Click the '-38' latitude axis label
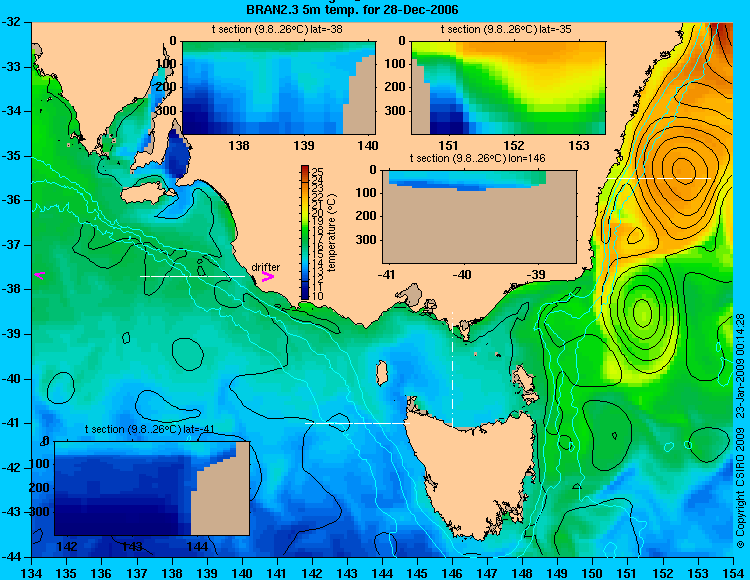 (x=12, y=289)
